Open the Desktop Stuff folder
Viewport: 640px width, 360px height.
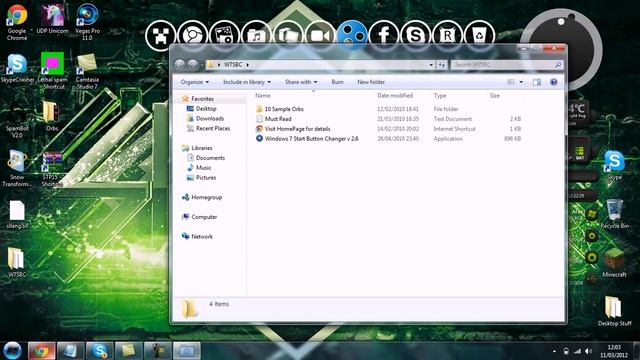[x=614, y=311]
